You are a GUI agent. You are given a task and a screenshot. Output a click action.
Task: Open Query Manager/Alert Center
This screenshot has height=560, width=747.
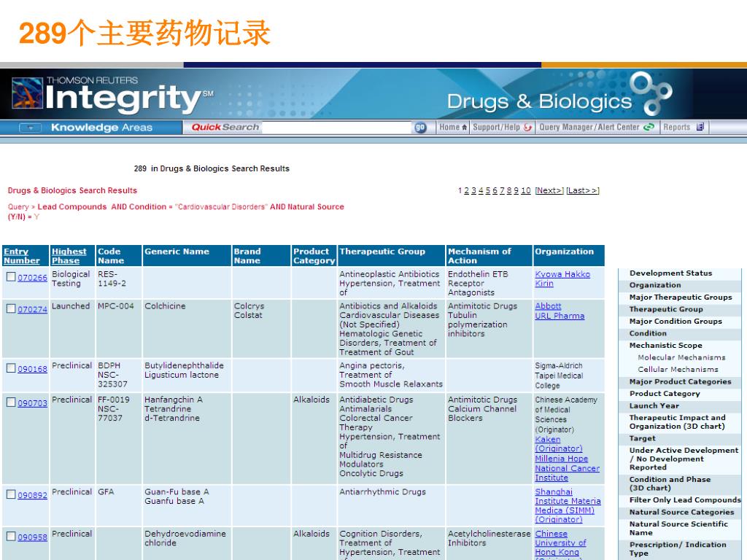pos(597,127)
